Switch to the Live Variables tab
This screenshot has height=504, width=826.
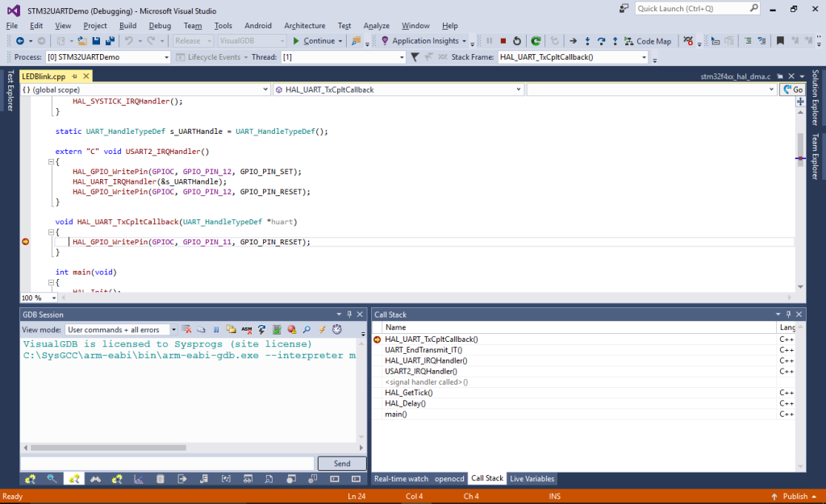[x=532, y=479]
